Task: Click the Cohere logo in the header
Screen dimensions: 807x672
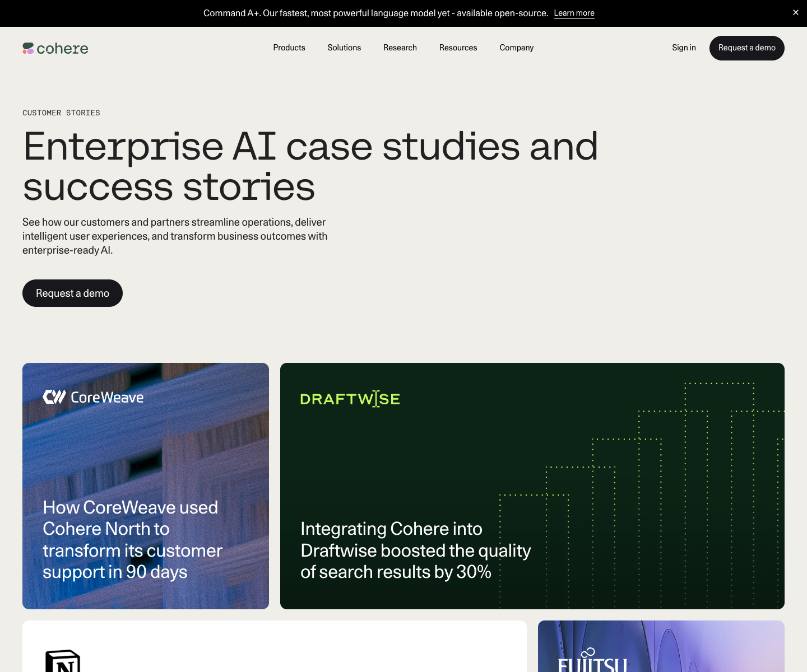Action: click(55, 48)
